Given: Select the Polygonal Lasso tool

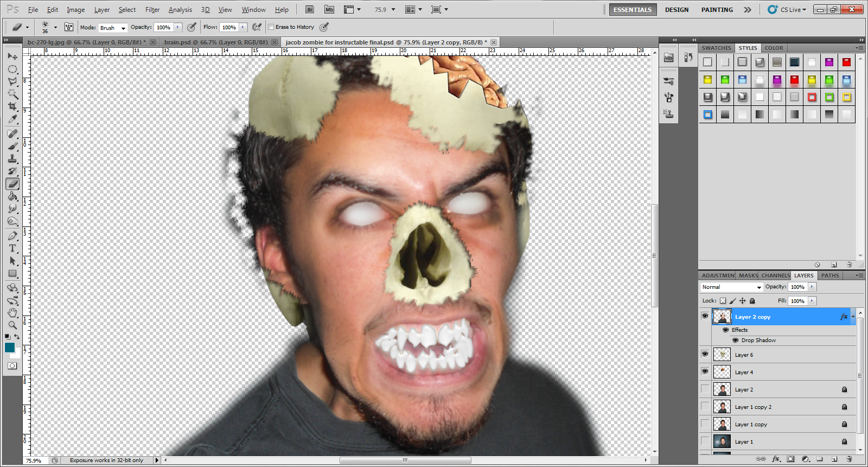Looking at the screenshot, I should [x=12, y=81].
